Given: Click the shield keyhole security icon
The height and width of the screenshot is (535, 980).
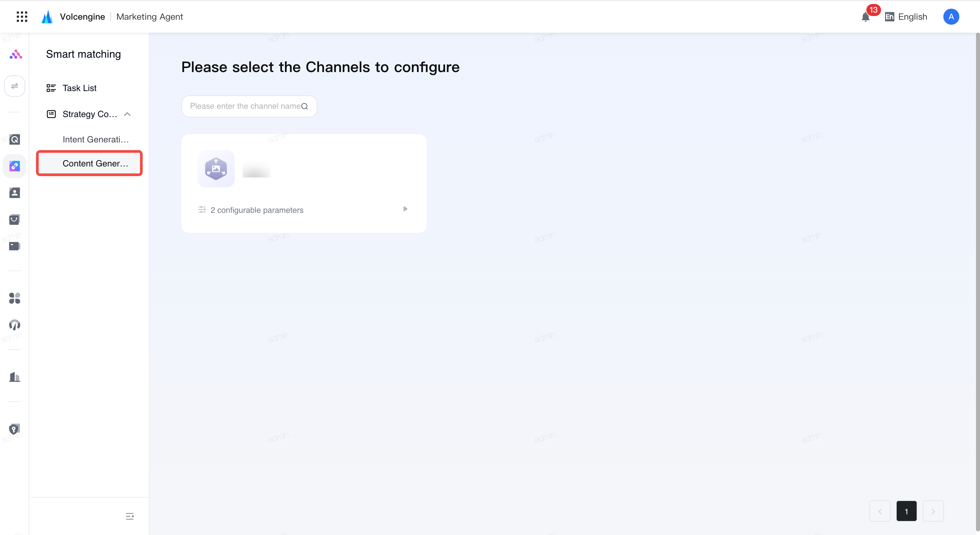Looking at the screenshot, I should 14,429.
